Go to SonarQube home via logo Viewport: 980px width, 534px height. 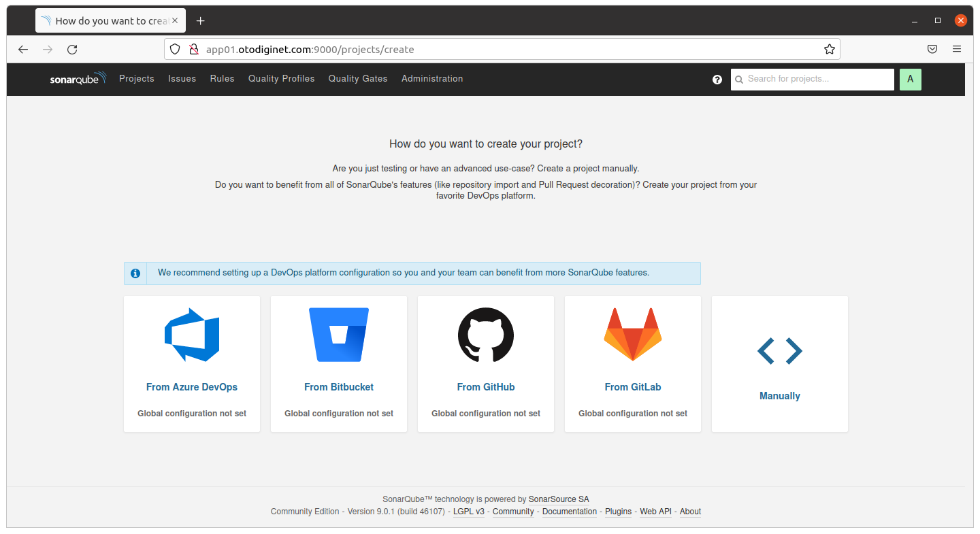coord(78,79)
